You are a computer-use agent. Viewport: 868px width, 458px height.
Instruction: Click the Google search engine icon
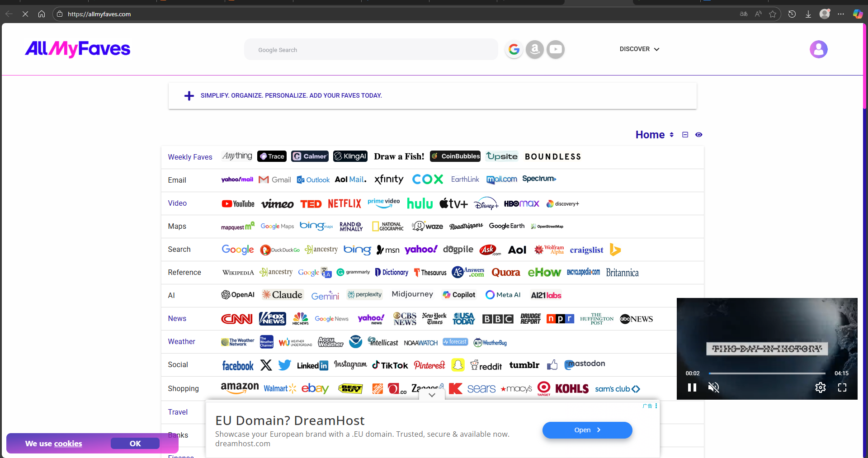click(514, 49)
